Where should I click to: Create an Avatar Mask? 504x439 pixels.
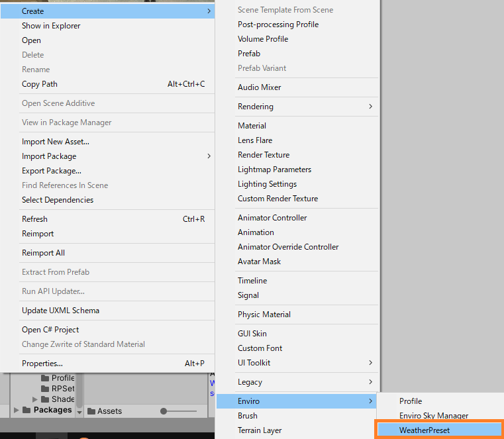coord(297,262)
